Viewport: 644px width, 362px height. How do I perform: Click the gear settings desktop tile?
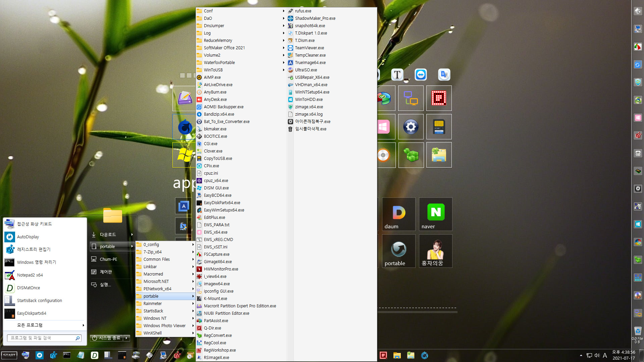[411, 127]
